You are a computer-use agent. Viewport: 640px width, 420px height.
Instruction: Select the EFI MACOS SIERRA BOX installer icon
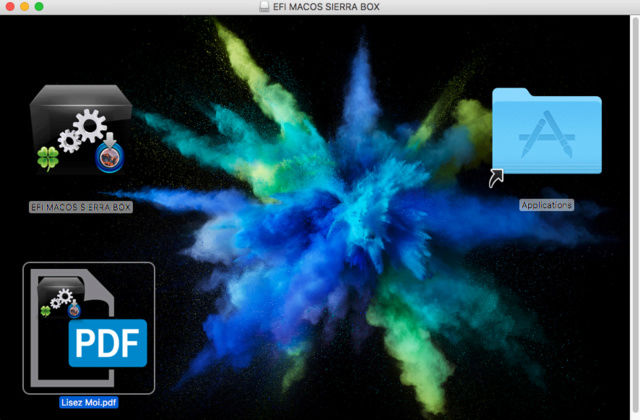tap(81, 130)
